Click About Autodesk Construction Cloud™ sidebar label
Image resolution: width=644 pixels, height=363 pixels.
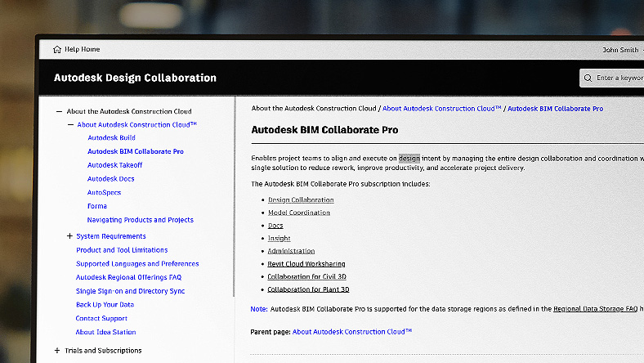(137, 124)
